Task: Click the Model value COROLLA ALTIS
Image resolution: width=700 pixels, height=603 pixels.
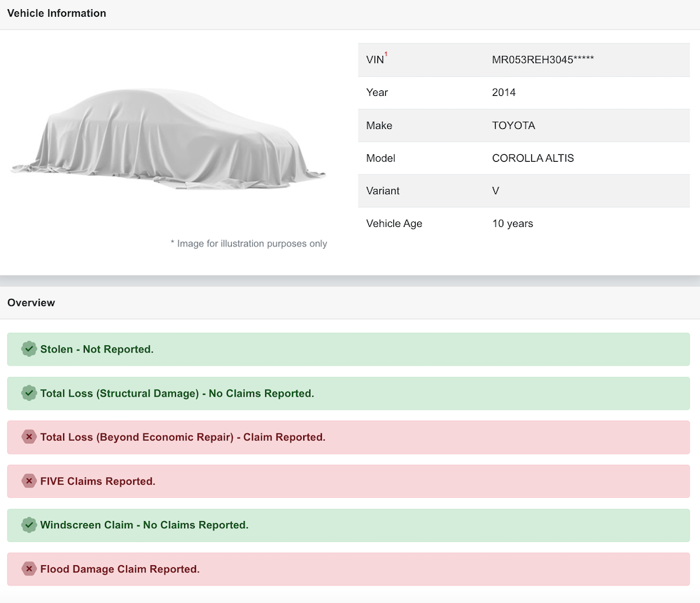Action: coord(533,158)
